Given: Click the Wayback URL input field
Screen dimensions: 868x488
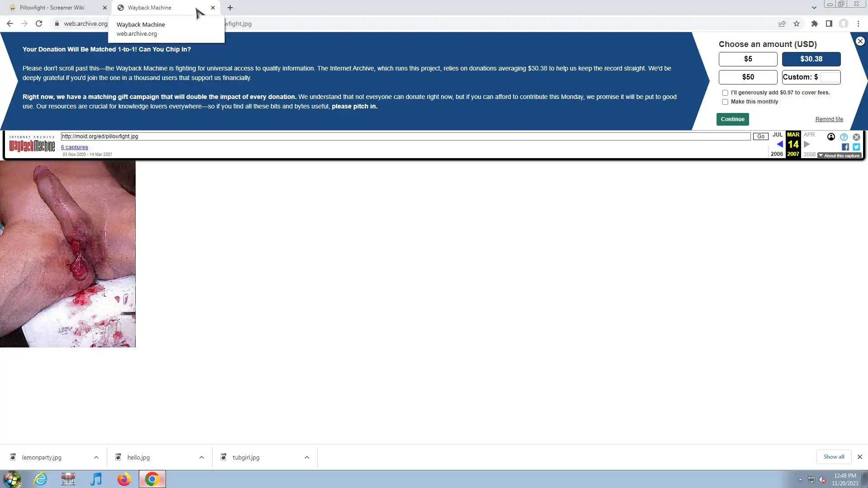Looking at the screenshot, I should [x=405, y=136].
